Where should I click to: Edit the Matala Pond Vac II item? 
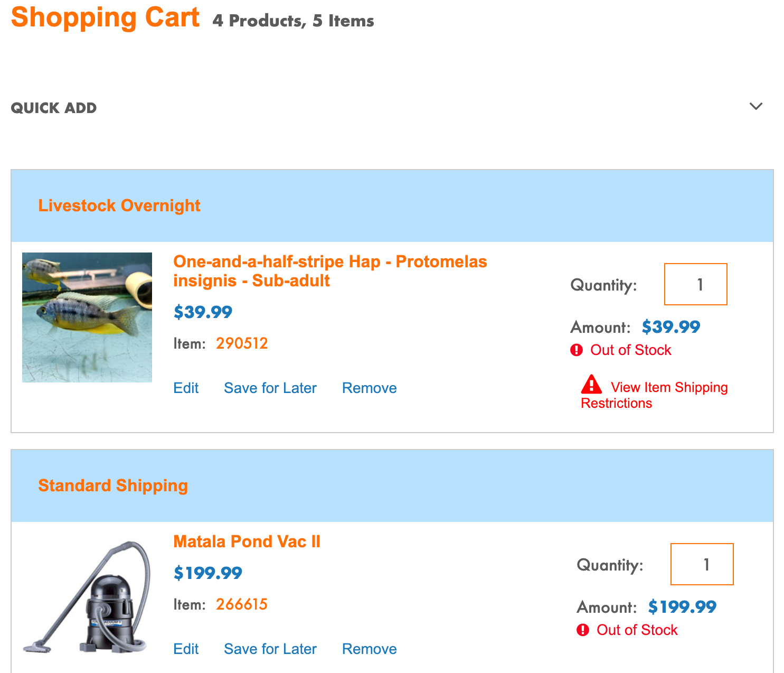tap(186, 649)
